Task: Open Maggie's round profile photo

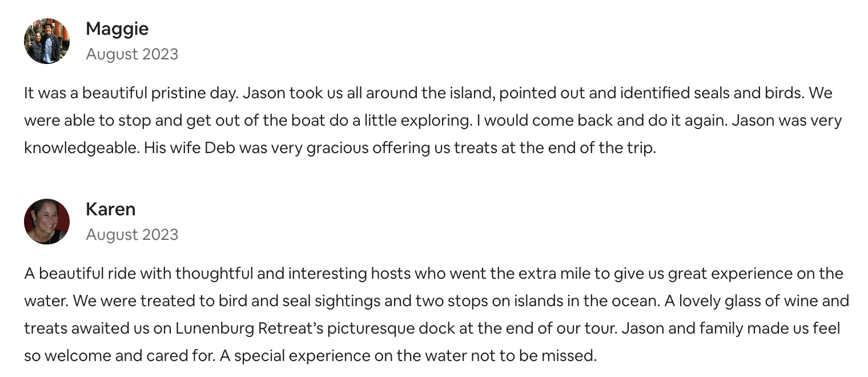Action: point(47,41)
